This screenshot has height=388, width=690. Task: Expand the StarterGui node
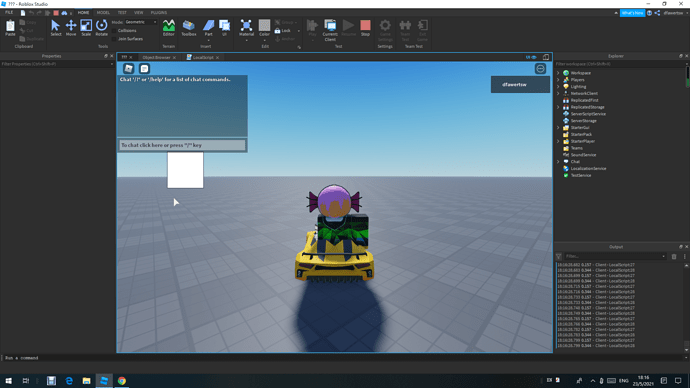pyautogui.click(x=558, y=128)
